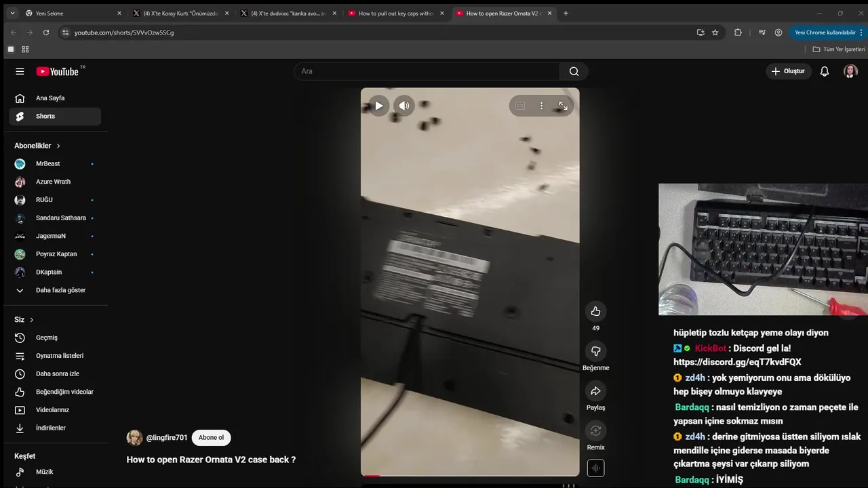868x488 pixels.
Task: Open İndirilenler downloads
Action: tap(56, 428)
